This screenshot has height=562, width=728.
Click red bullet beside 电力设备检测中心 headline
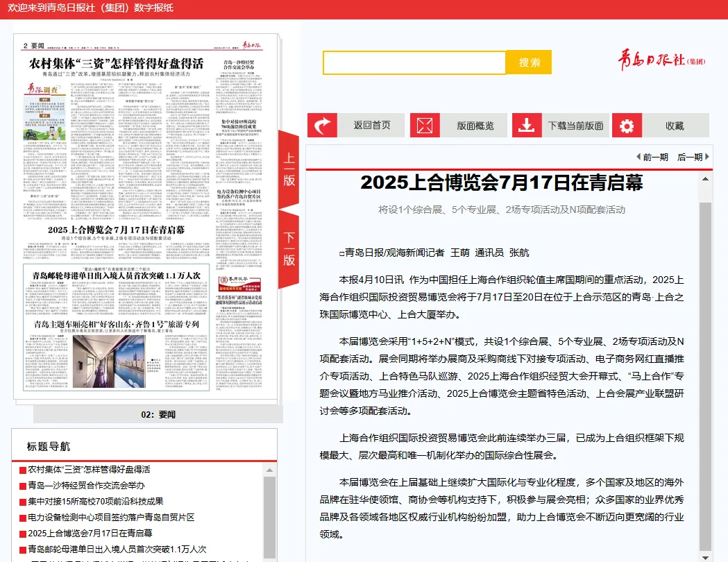click(x=23, y=518)
